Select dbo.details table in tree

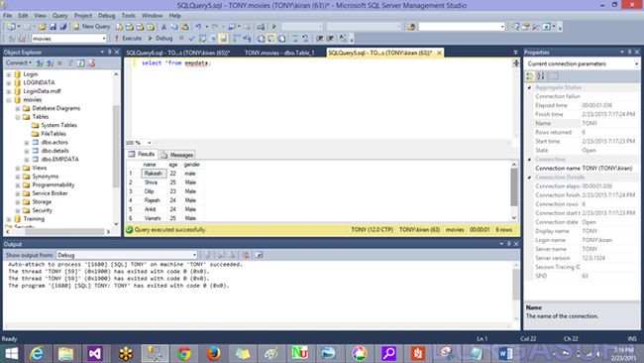[x=54, y=151]
